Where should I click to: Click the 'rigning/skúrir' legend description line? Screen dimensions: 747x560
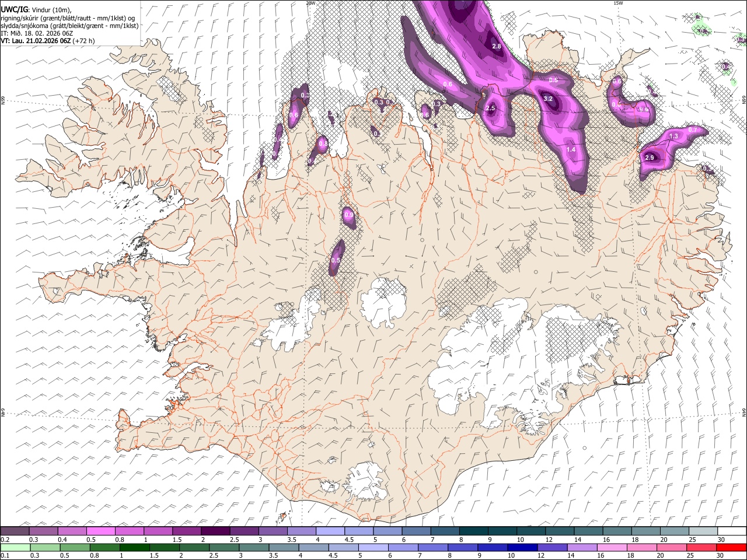pos(68,17)
